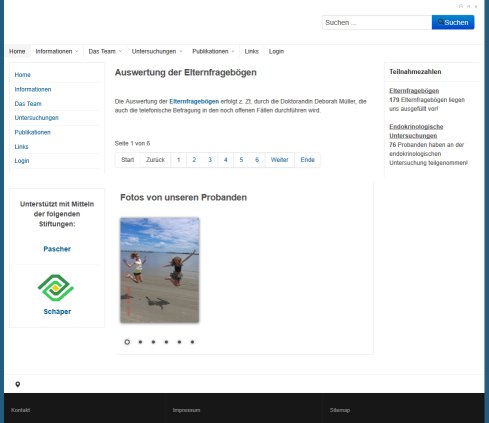The height and width of the screenshot is (423, 489).
Task: Click Links in left sidebar menu
Action: (x=21, y=147)
